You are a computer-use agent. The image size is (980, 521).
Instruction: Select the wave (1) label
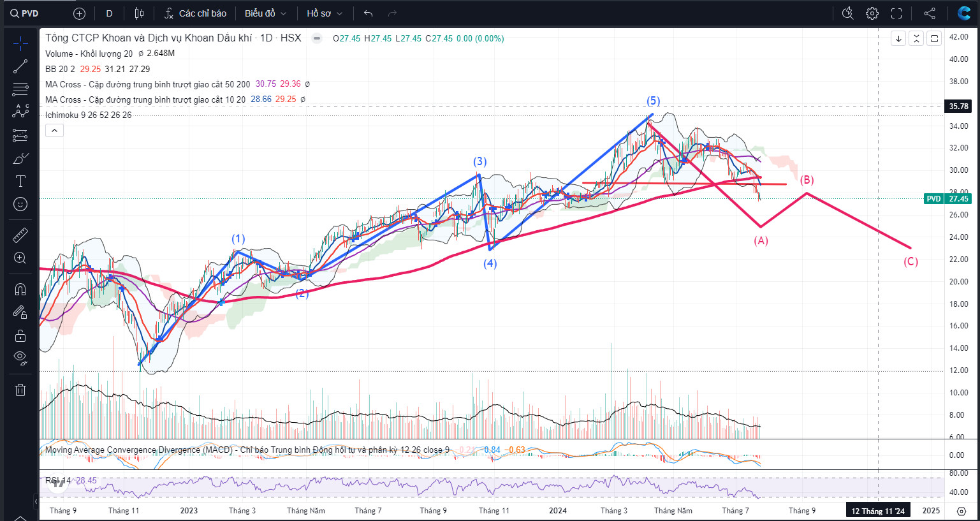point(238,238)
